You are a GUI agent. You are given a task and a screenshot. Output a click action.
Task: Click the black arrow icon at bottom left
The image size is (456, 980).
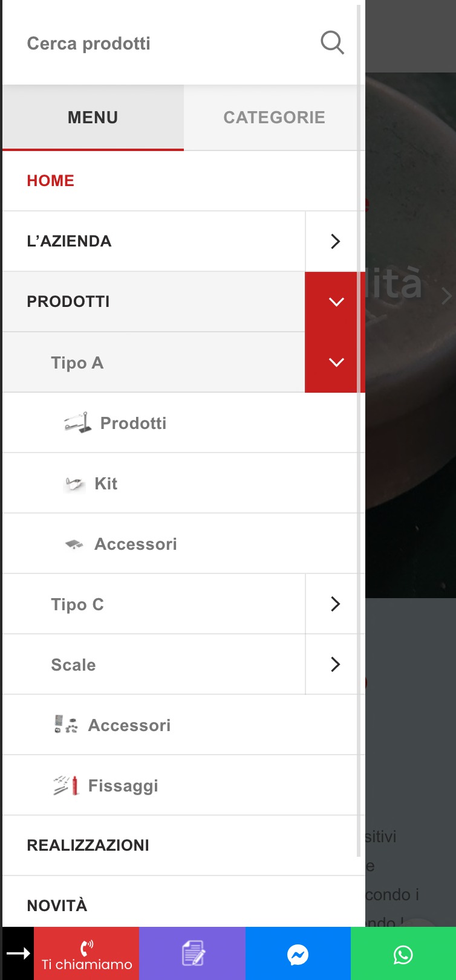(18, 954)
